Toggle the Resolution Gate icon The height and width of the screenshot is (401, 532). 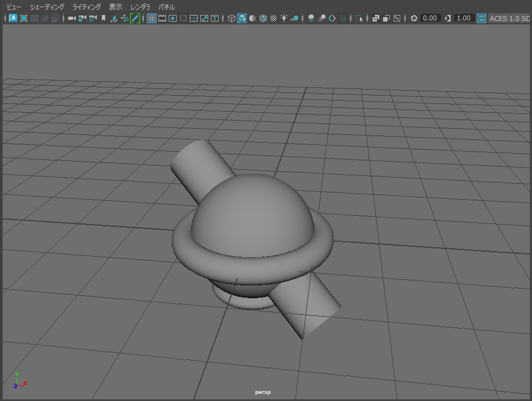point(173,18)
